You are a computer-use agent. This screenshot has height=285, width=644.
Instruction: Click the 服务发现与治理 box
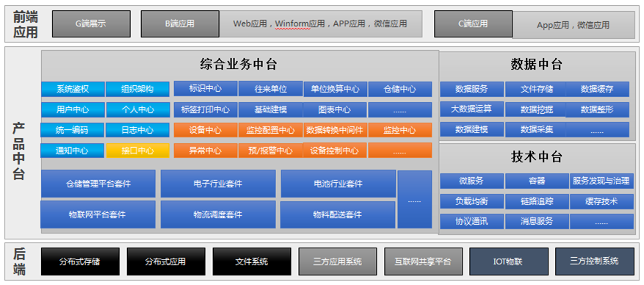click(601, 181)
